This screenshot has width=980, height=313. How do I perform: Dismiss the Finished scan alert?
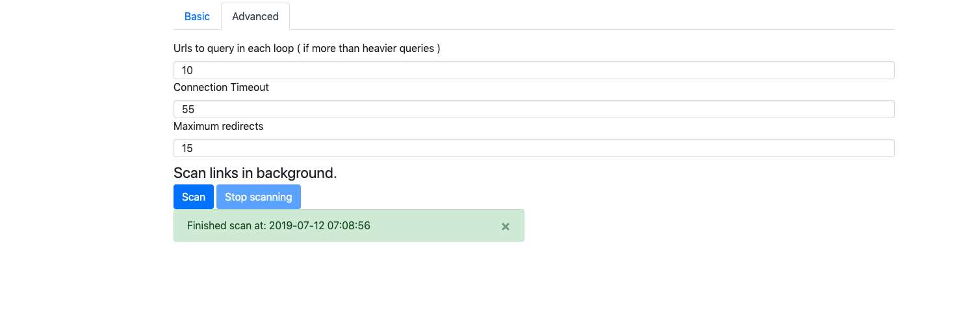[x=506, y=227]
